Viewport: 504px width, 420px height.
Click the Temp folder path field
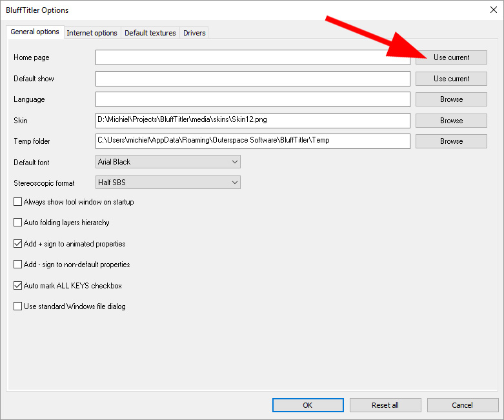coord(252,141)
